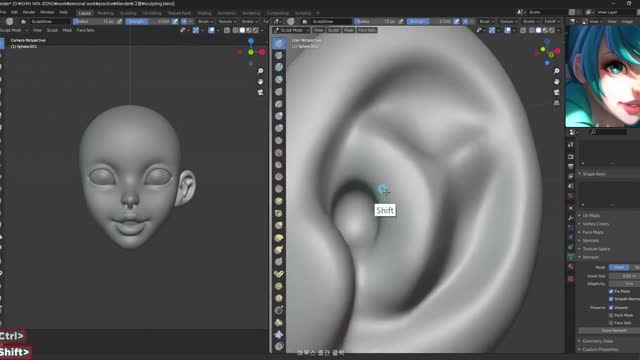Click the anime reference image thumbnail

pyautogui.click(x=602, y=76)
